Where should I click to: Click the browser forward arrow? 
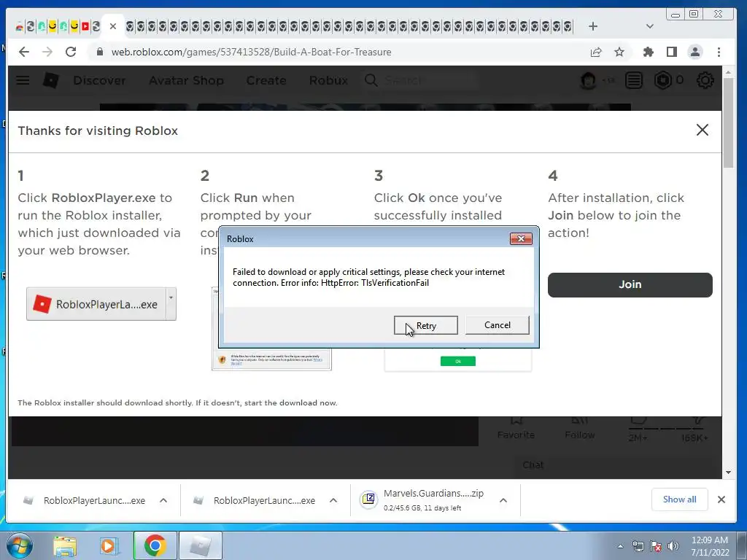[x=47, y=52]
